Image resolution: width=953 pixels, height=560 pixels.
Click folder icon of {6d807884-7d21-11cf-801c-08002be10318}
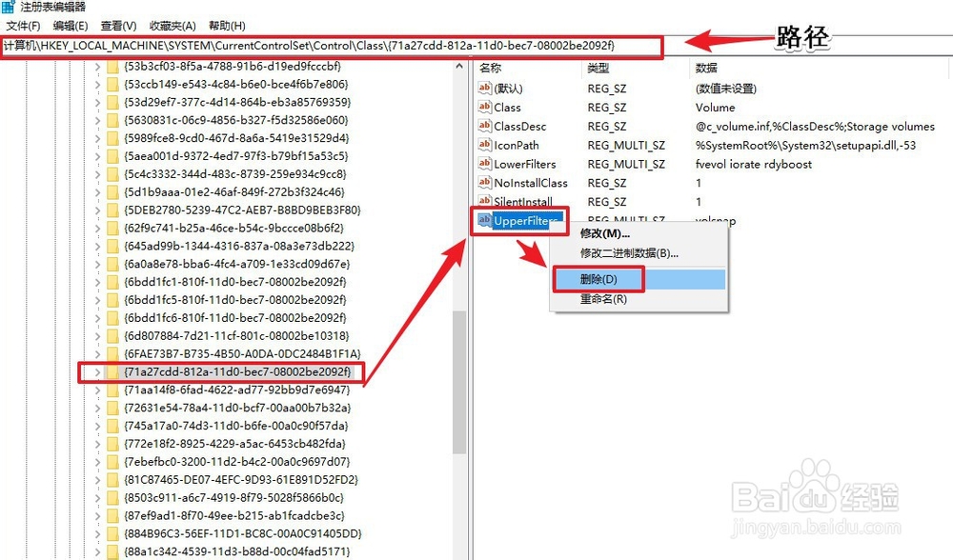112,336
